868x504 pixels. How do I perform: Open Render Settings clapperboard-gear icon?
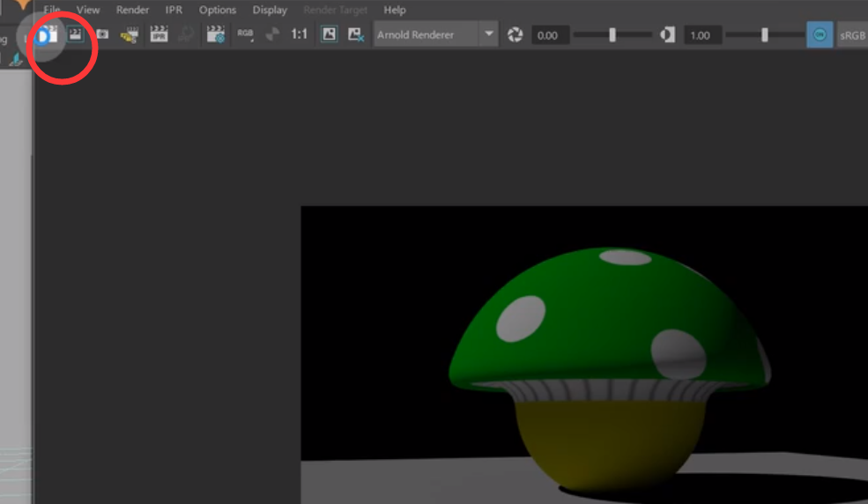pyautogui.click(x=215, y=34)
